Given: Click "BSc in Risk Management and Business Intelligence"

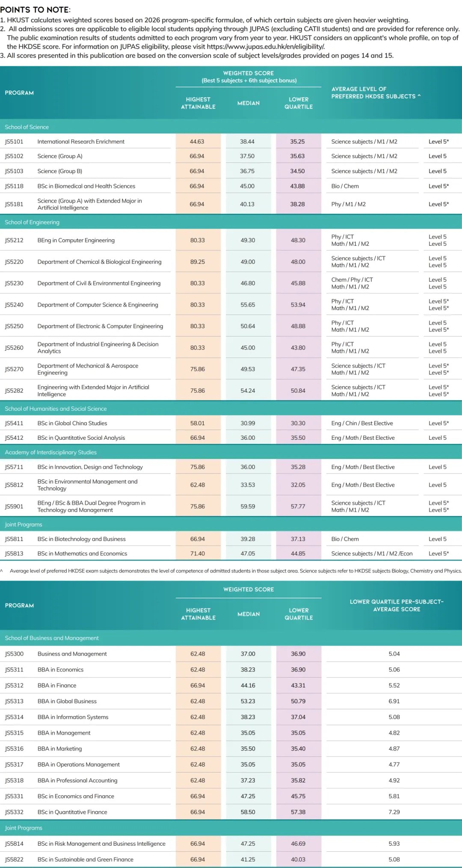Looking at the screenshot, I should pos(101,844).
